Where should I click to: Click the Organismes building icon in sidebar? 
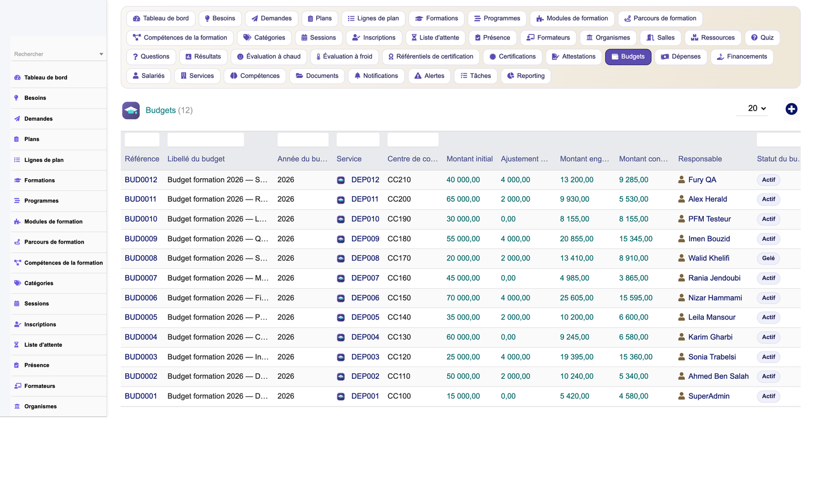click(17, 406)
